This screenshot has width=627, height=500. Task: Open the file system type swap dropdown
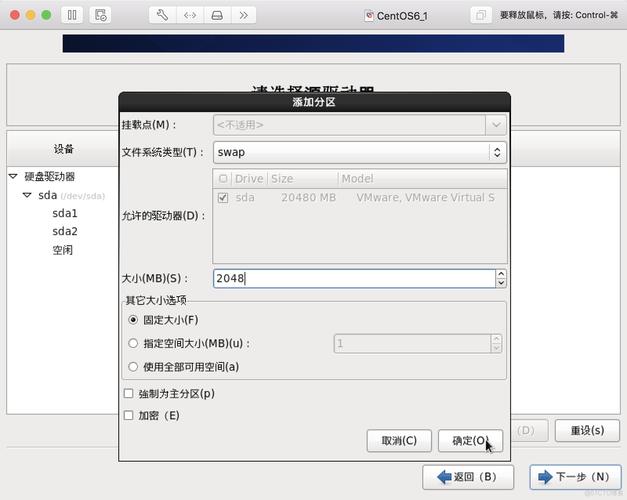coord(360,152)
